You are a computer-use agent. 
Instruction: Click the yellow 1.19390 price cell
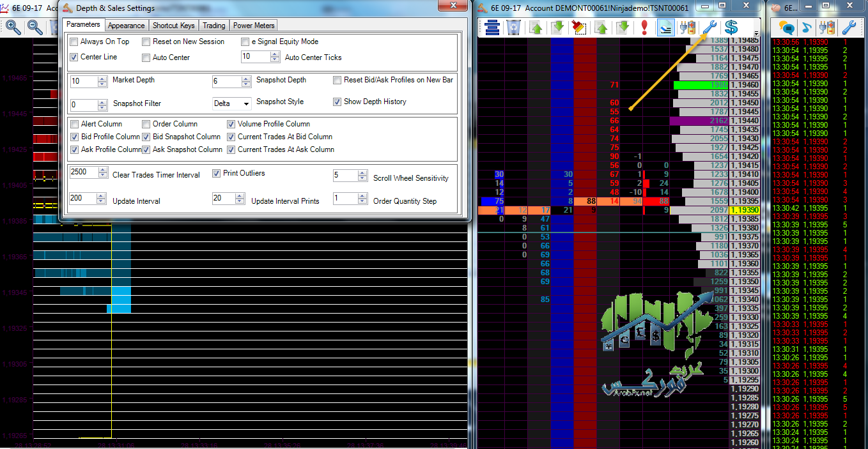click(x=745, y=210)
